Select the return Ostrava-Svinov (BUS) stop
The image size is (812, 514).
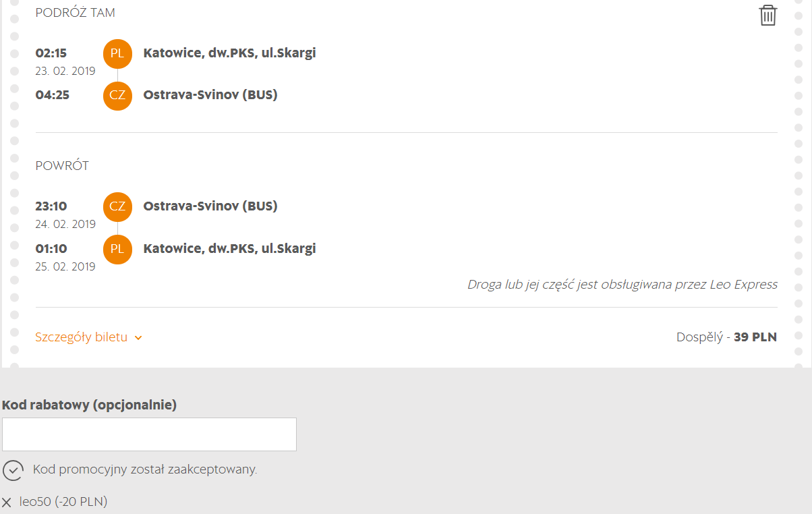pyautogui.click(x=210, y=206)
